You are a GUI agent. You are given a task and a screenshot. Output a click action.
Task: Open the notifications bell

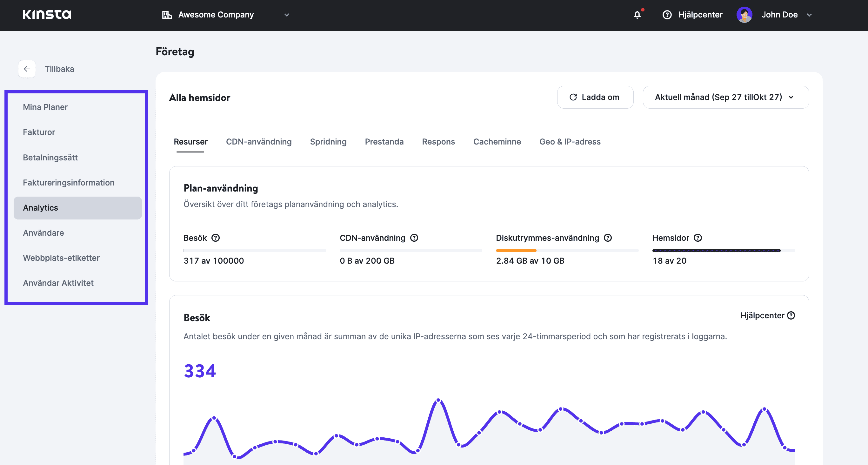click(x=637, y=15)
